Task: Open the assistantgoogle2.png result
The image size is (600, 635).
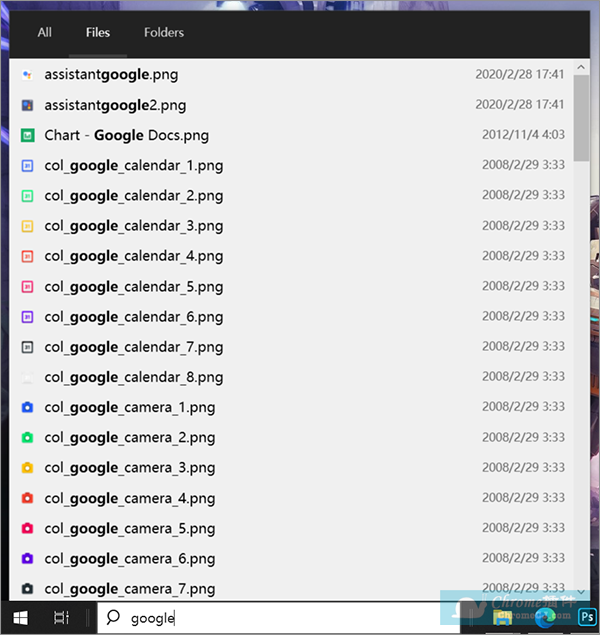Action: tap(115, 105)
